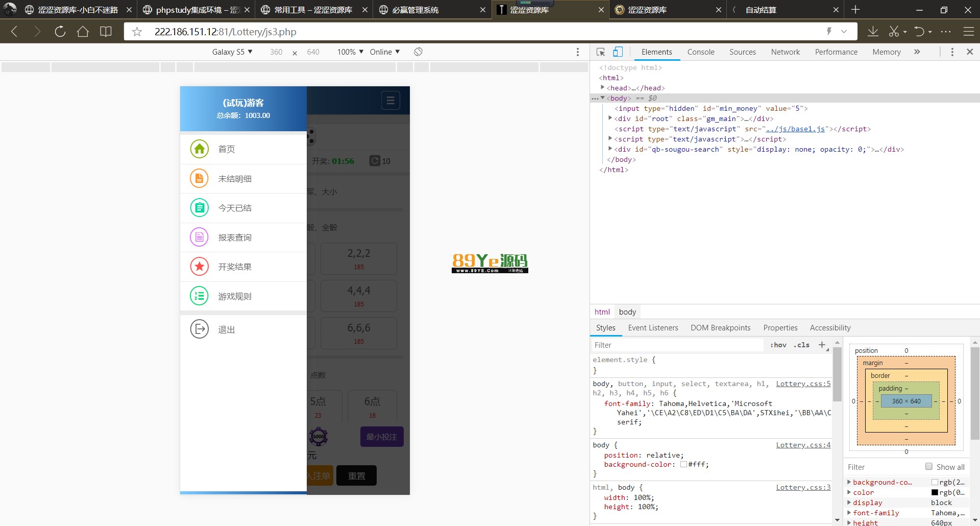This screenshot has height=526, width=980.
Task: Click Computed pane Filter input
Action: click(884, 467)
